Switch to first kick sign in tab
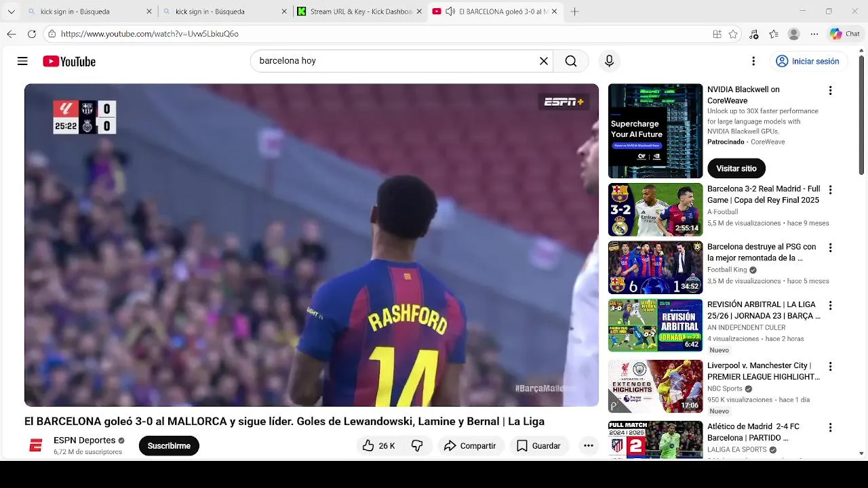 [88, 12]
